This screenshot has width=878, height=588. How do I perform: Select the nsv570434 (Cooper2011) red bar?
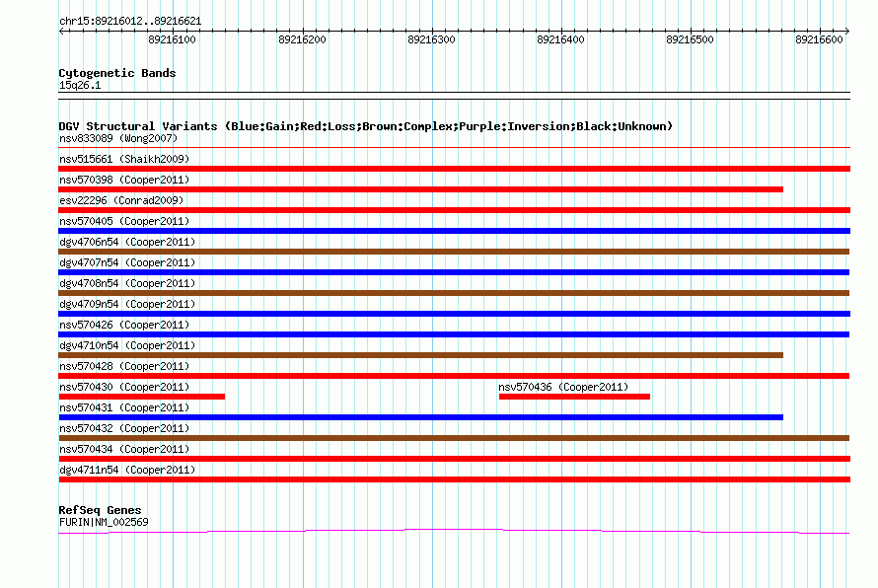pyautogui.click(x=454, y=459)
